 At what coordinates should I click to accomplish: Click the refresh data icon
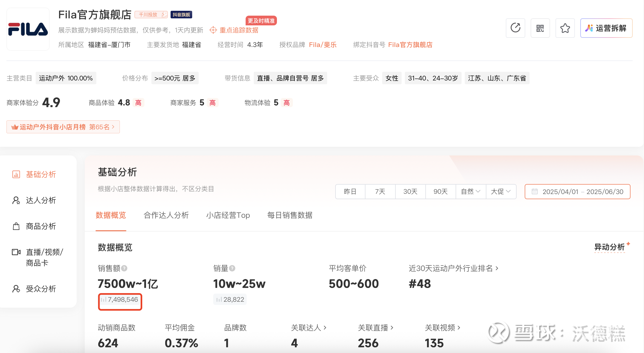coord(515,28)
